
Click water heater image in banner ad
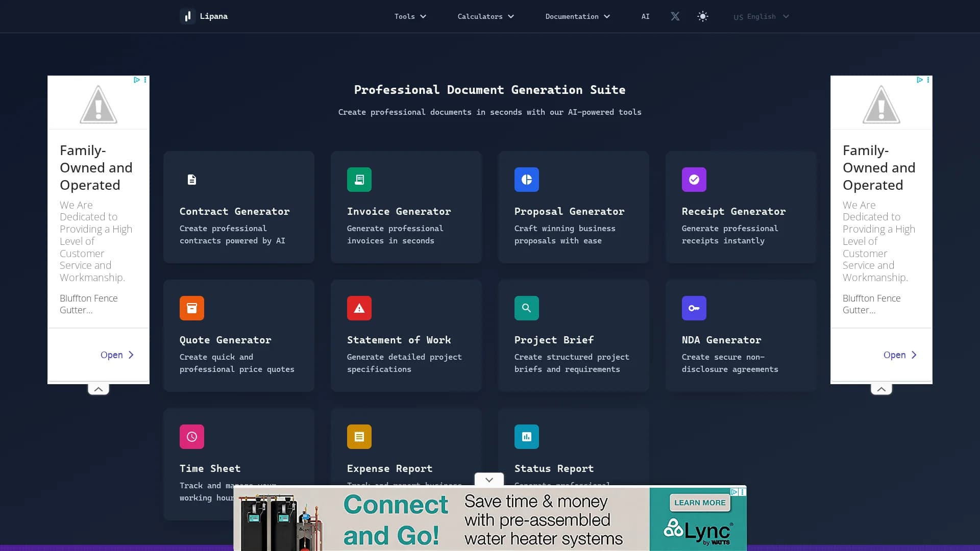click(282, 522)
